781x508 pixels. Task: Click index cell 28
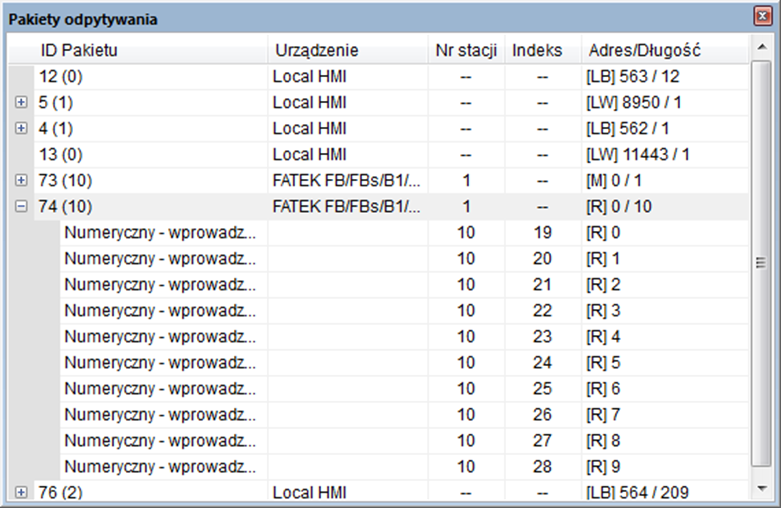[542, 466]
